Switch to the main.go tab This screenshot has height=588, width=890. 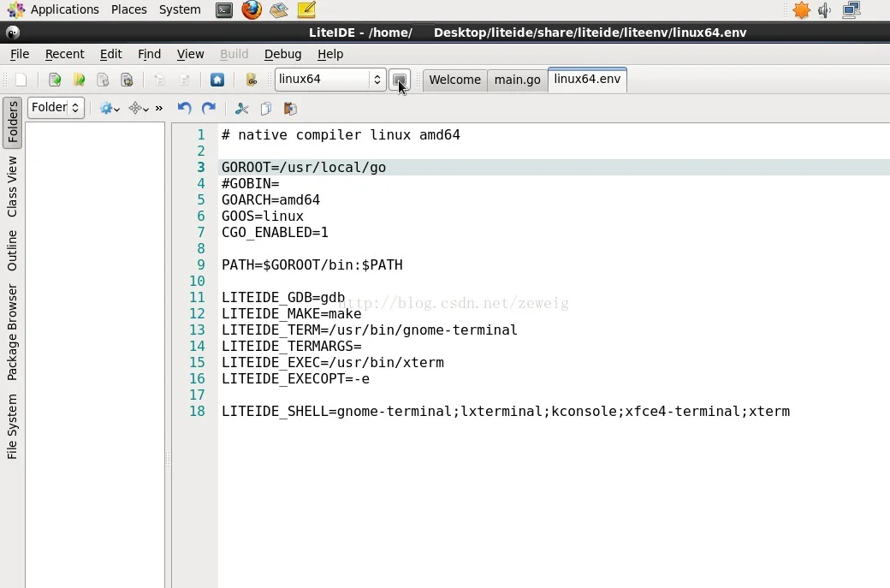(x=517, y=80)
